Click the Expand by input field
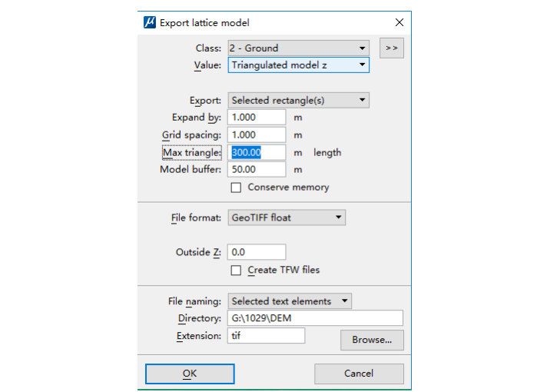 coord(257,118)
